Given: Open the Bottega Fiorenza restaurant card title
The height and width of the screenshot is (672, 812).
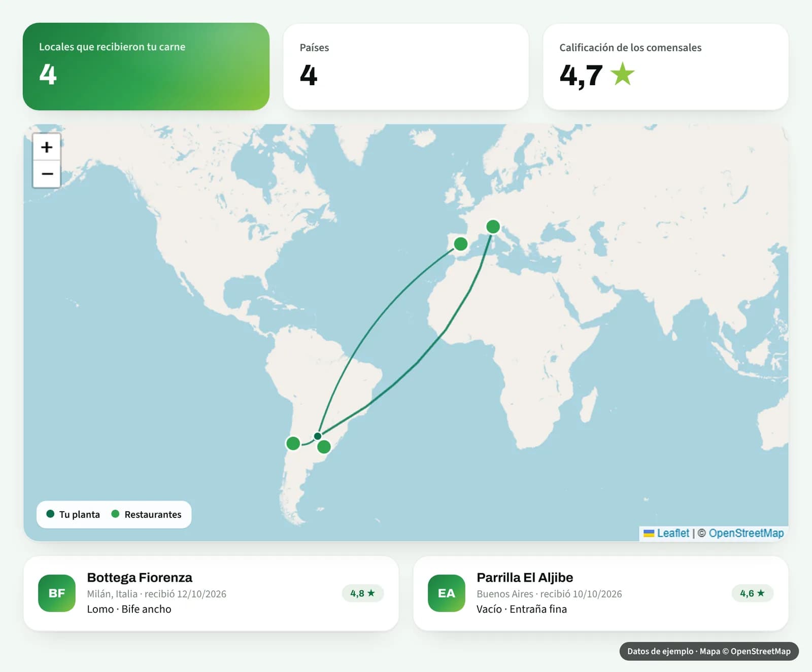Looking at the screenshot, I should 140,578.
